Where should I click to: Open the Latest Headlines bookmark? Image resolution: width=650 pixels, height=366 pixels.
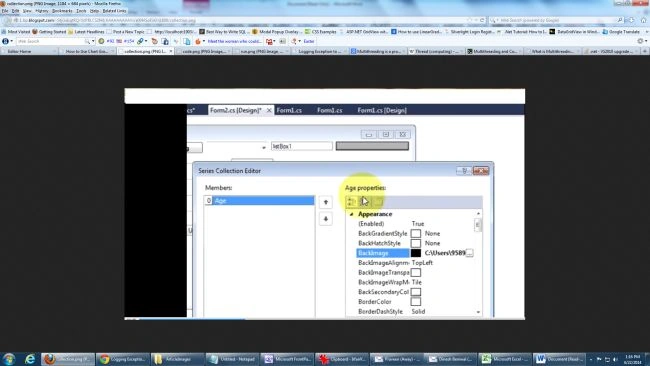point(86,32)
